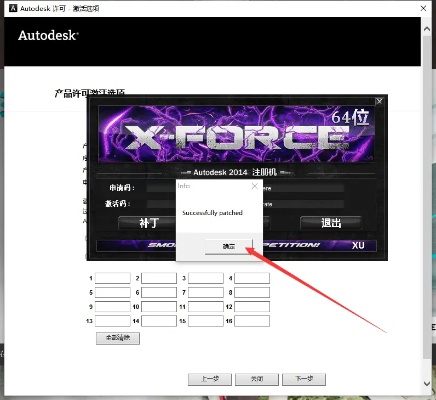
Task: Click activation code box number 11
Action: [206, 307]
